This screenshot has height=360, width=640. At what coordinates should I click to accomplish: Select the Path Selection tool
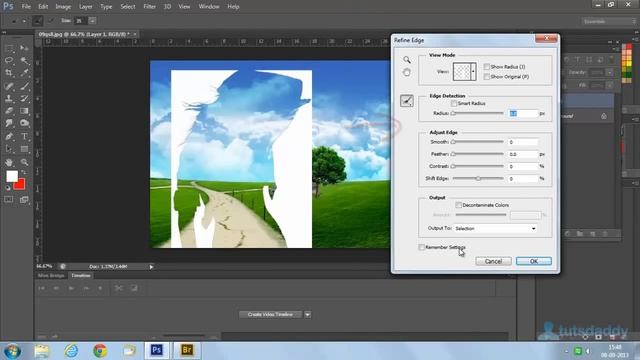[9, 149]
